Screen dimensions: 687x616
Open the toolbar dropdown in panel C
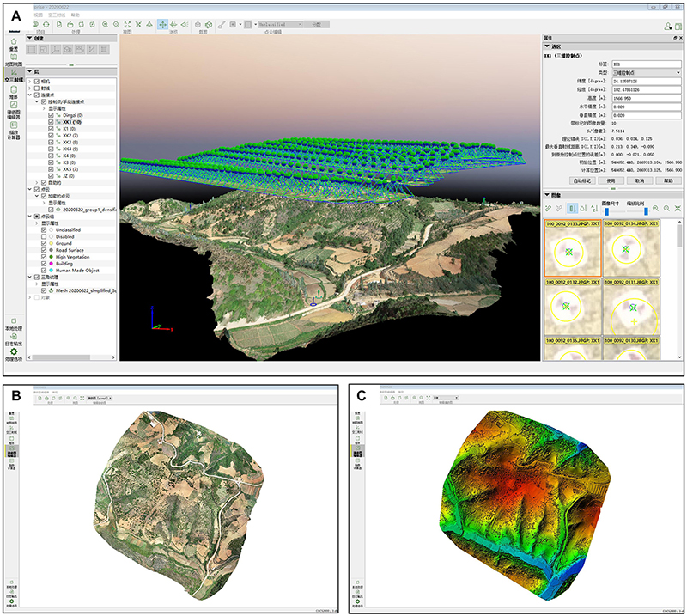(x=445, y=398)
